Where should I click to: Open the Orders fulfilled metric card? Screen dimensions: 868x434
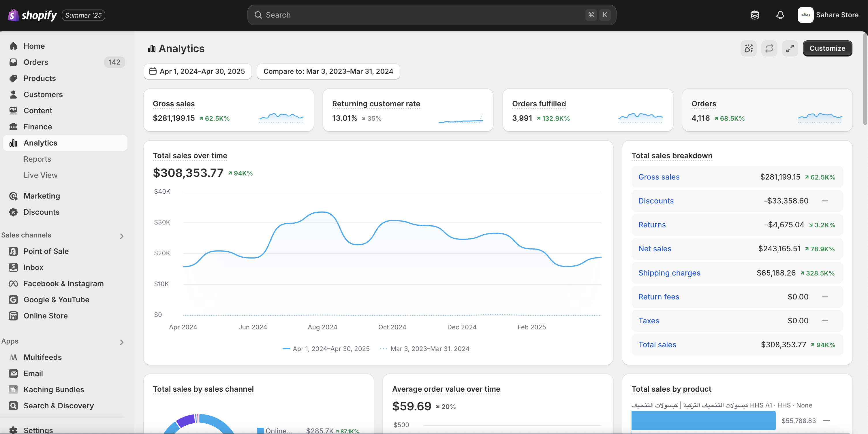pos(588,110)
